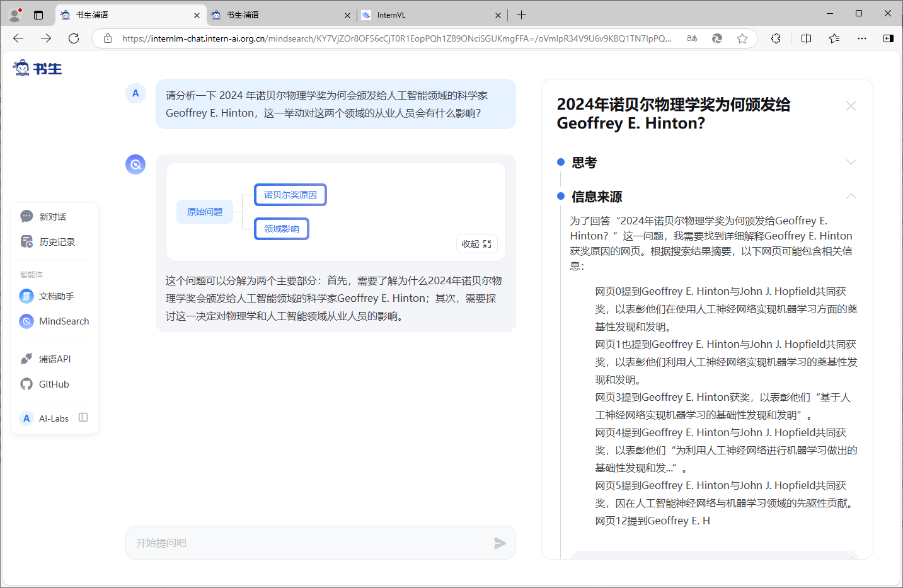This screenshot has height=588, width=903.
Task: Click the Edge sidebar toggle icon
Action: point(889,38)
